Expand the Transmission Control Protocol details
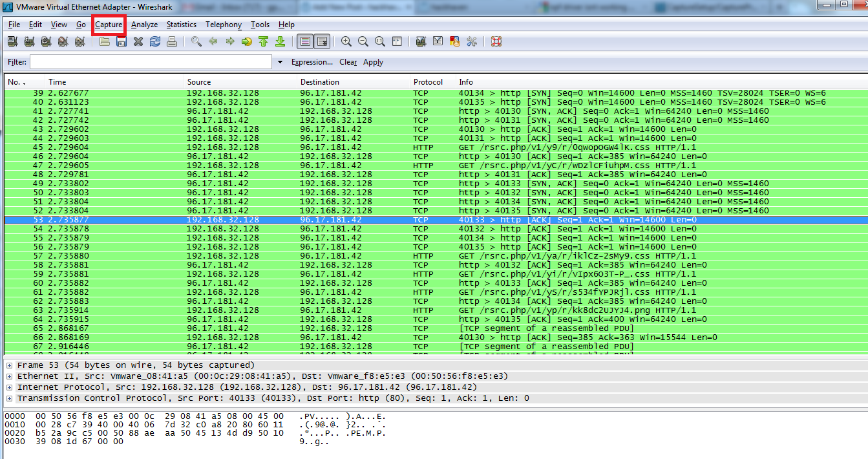The image size is (868, 459). [9, 398]
